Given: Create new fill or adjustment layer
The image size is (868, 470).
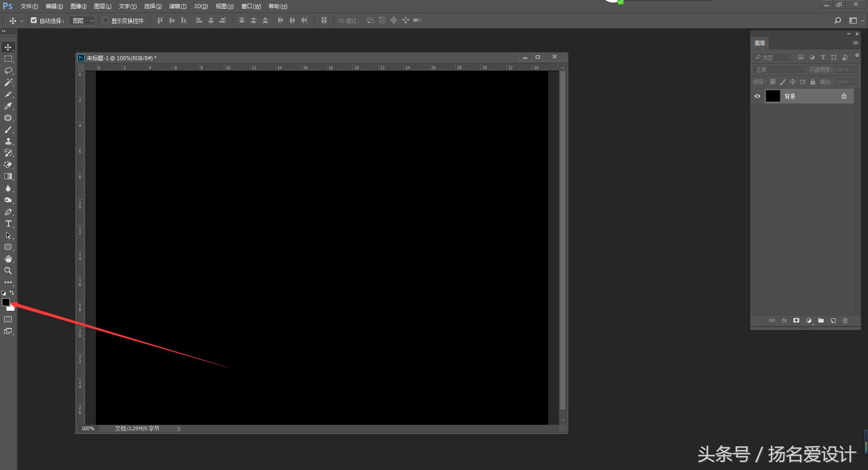Looking at the screenshot, I should pyautogui.click(x=809, y=321).
